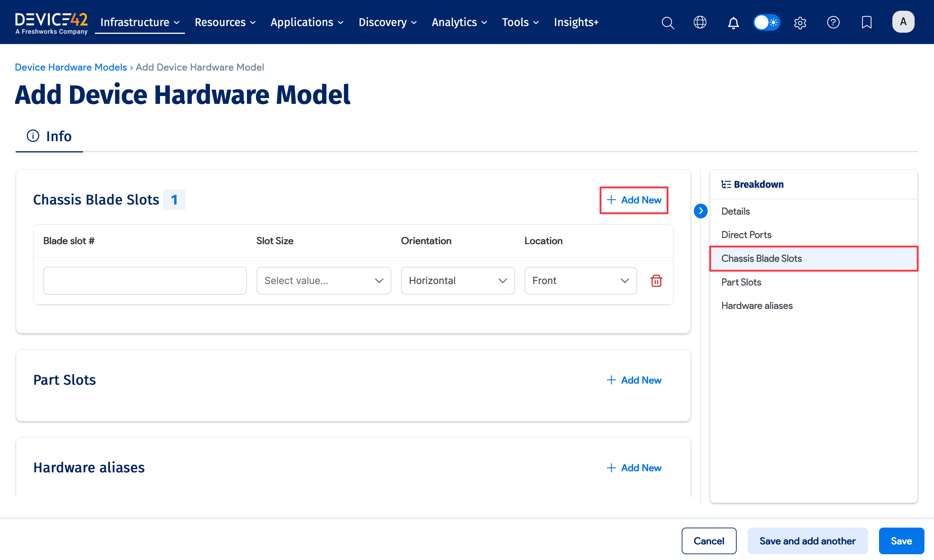Image resolution: width=934 pixels, height=560 pixels.
Task: Add new Chassis Blade Slot
Action: point(634,200)
